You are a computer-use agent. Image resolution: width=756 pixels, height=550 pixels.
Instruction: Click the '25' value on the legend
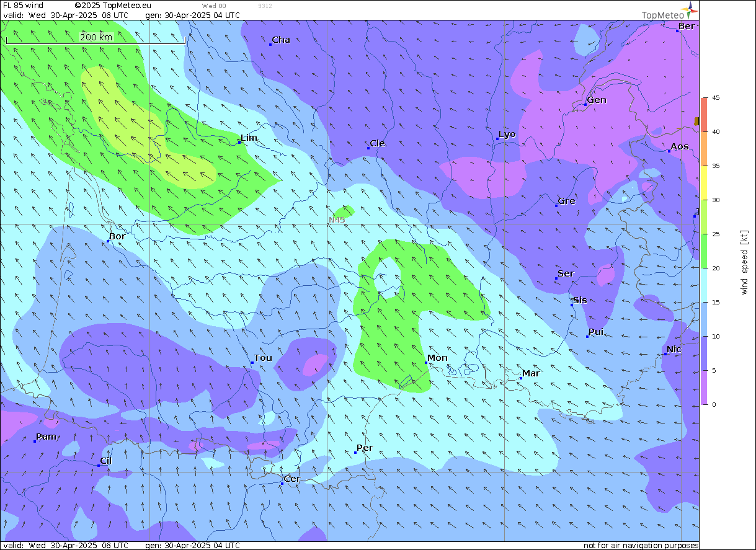716,234
